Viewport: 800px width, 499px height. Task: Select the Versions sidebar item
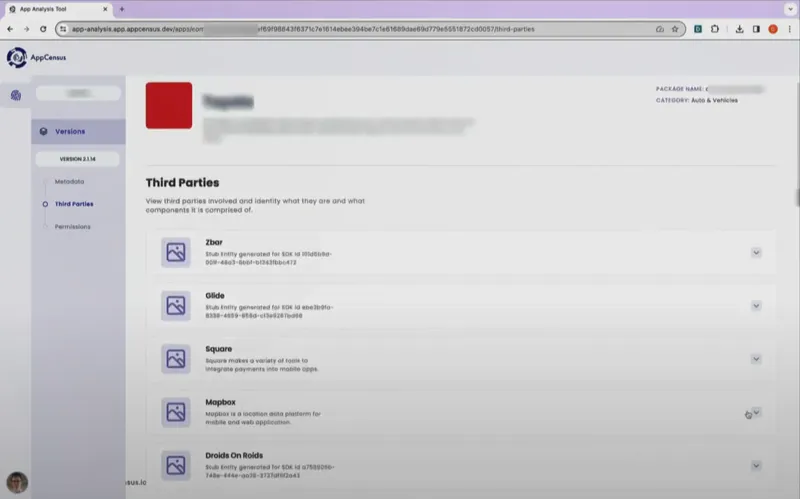coord(78,132)
